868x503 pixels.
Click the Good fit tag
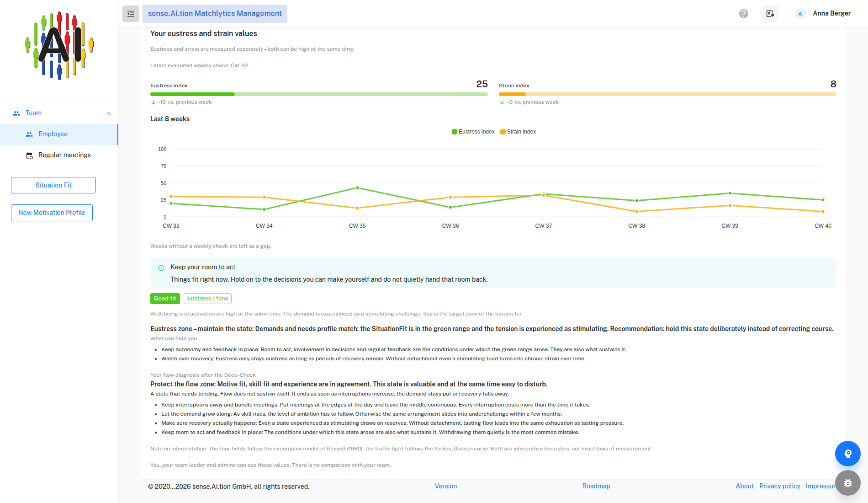coord(165,299)
